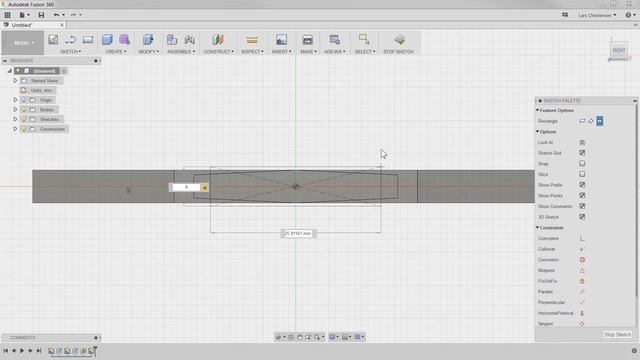Toggle the Show Points checkbox
Viewport: 640px width, 360px height.
point(582,196)
